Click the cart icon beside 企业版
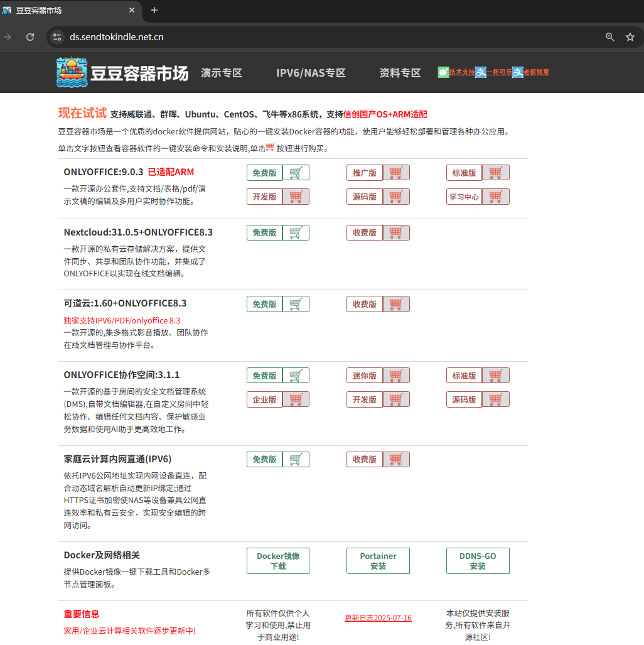The width and height of the screenshot is (644, 645). pos(296,399)
